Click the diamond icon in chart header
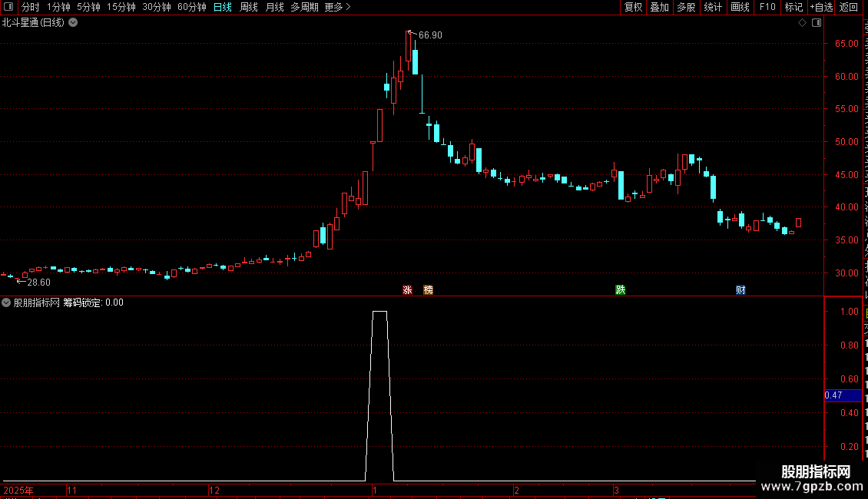 pos(802,23)
